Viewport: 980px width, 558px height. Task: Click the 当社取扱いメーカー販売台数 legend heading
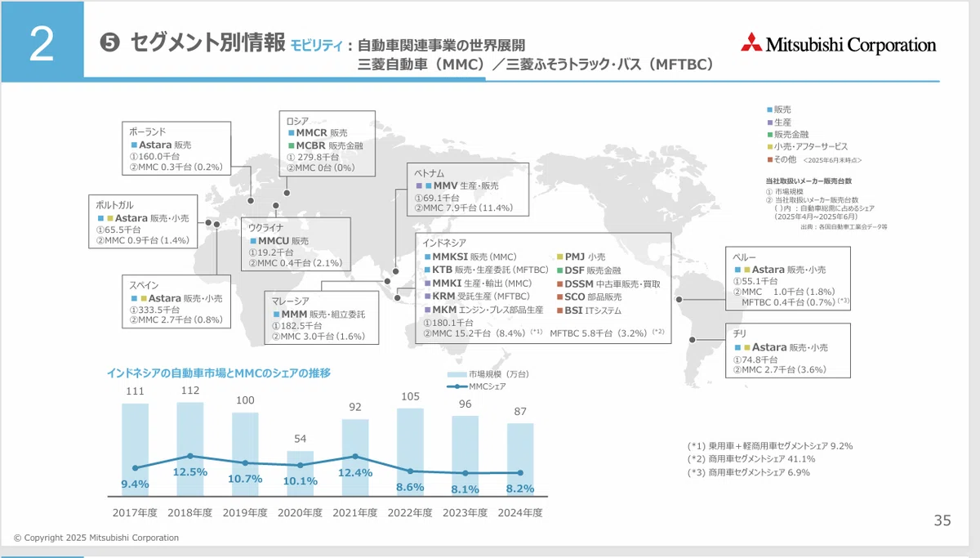click(x=808, y=181)
